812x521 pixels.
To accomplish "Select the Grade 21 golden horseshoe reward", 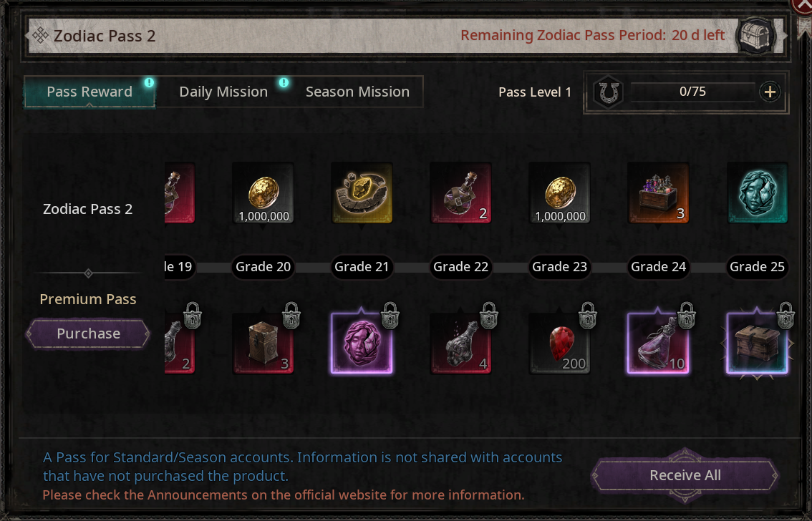I will click(362, 193).
